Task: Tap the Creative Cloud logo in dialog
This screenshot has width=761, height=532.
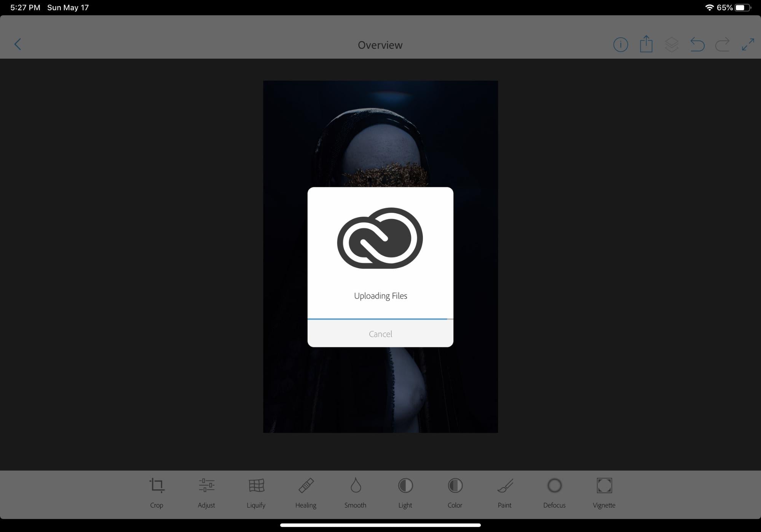Action: pos(380,238)
